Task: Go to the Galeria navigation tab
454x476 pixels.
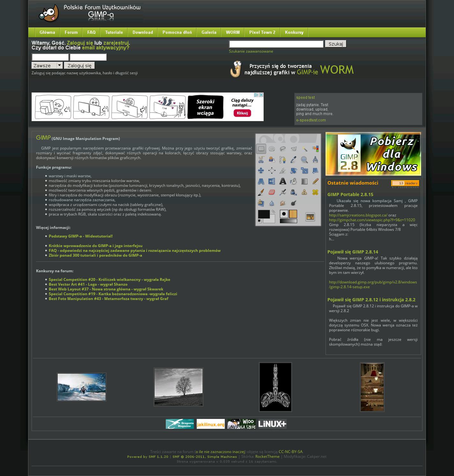Action: point(209,32)
